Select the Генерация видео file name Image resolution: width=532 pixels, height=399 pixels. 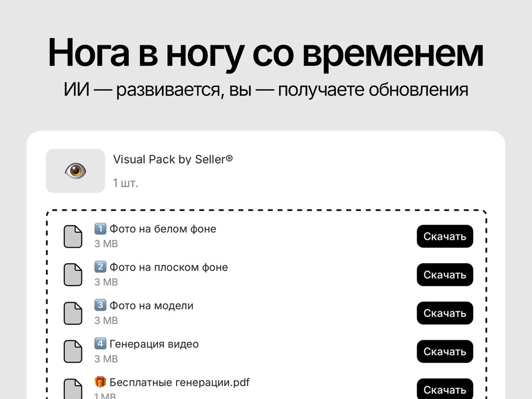[154, 344]
